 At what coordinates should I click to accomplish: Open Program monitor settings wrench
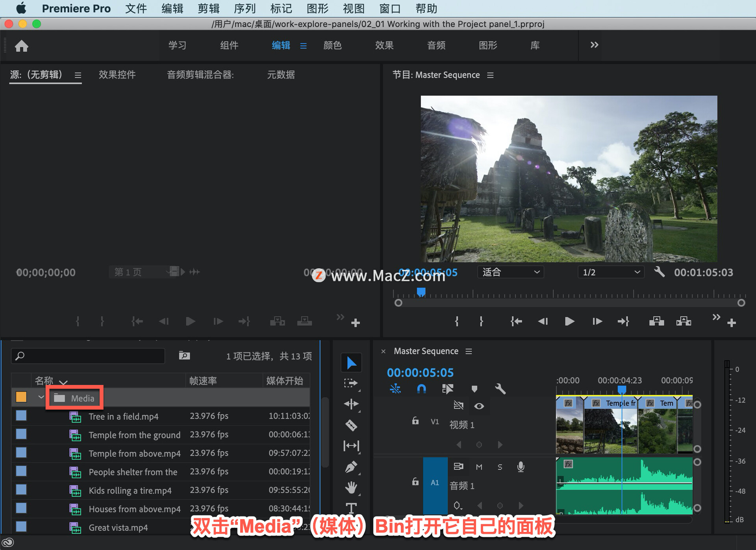[659, 272]
